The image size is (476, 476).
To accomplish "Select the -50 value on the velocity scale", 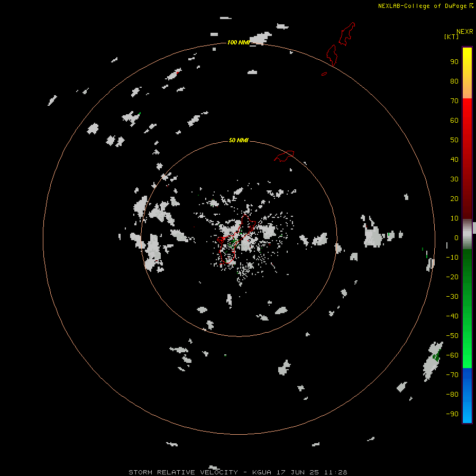I will [x=452, y=336].
